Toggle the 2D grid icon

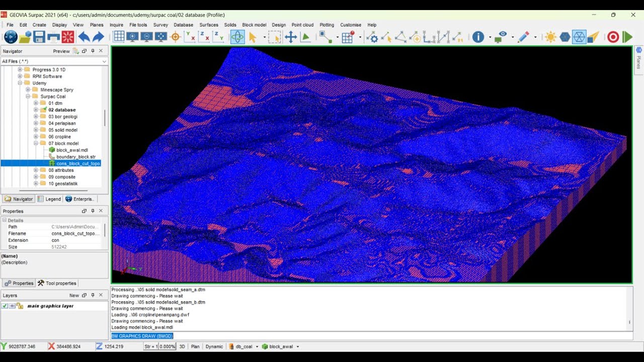(119, 37)
